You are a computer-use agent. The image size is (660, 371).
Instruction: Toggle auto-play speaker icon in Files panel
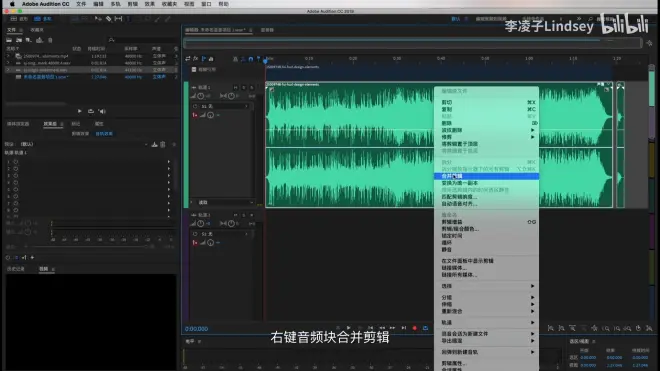click(102, 111)
